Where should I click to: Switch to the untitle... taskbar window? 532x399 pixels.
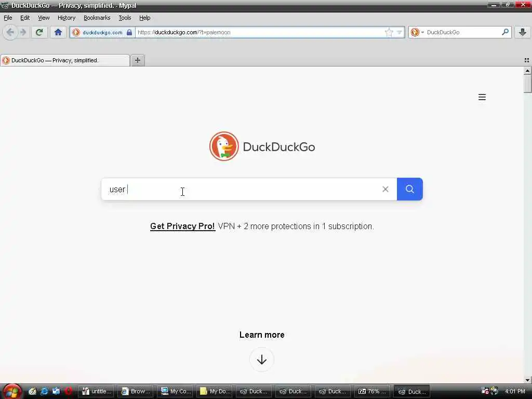point(97,391)
